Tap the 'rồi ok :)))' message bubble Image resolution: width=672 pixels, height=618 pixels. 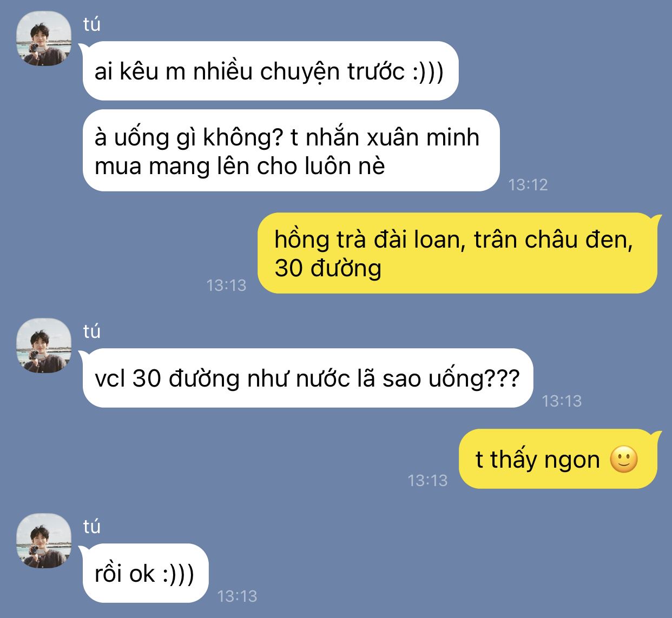(145, 573)
